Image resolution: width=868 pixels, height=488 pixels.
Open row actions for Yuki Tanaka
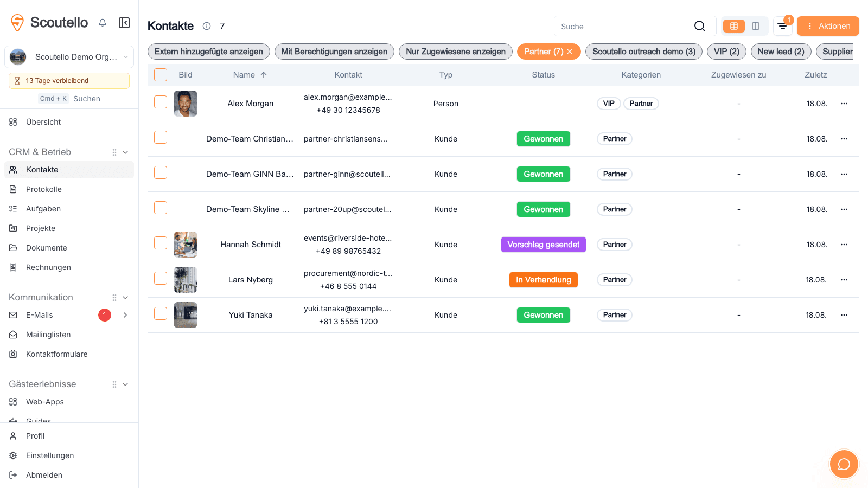(844, 315)
